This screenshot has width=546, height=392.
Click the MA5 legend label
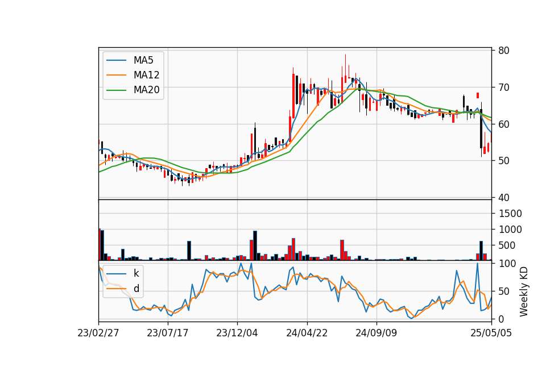(x=143, y=60)
